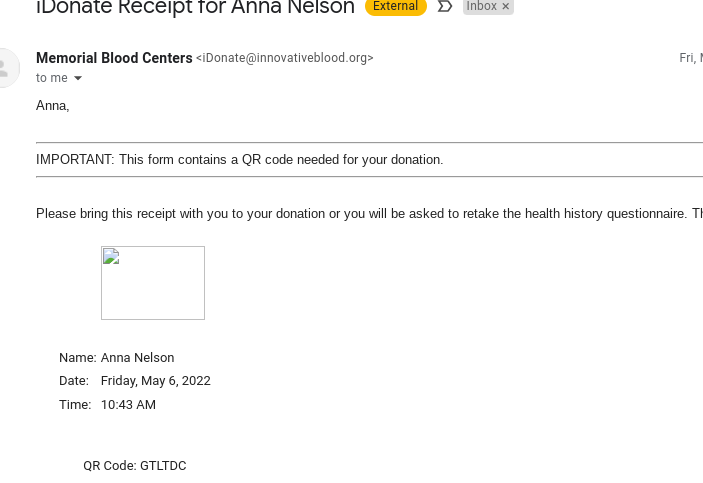The width and height of the screenshot is (703, 483).
Task: Click the importance marker icon beside External
Action: 445,7
